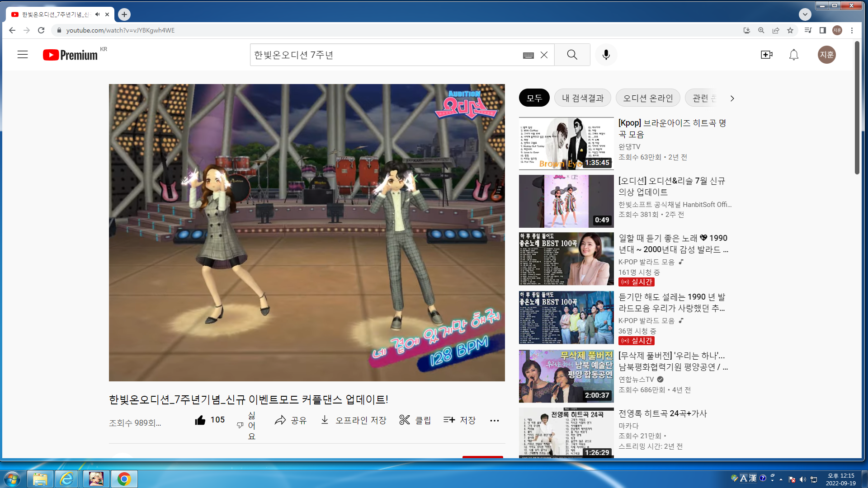Image resolution: width=868 pixels, height=488 pixels.
Task: Open 브라운아이즈 히트곡 thumbnail
Action: [x=566, y=143]
